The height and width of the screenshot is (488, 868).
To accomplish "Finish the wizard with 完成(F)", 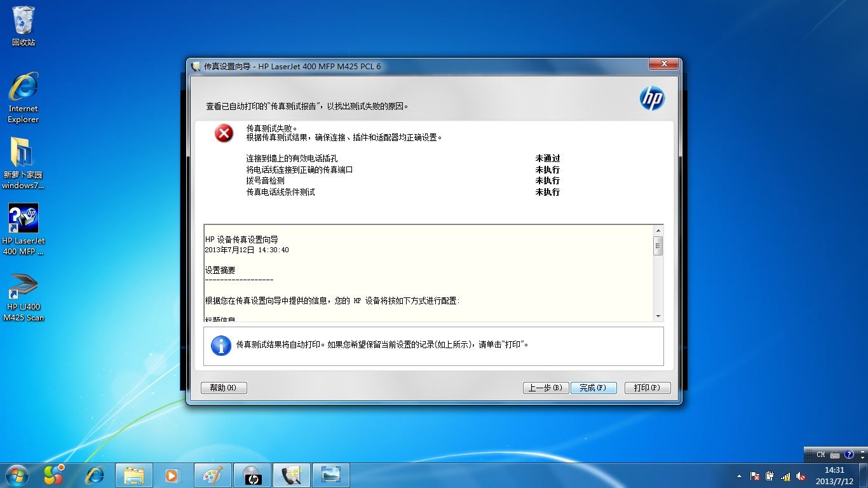I will coord(593,388).
